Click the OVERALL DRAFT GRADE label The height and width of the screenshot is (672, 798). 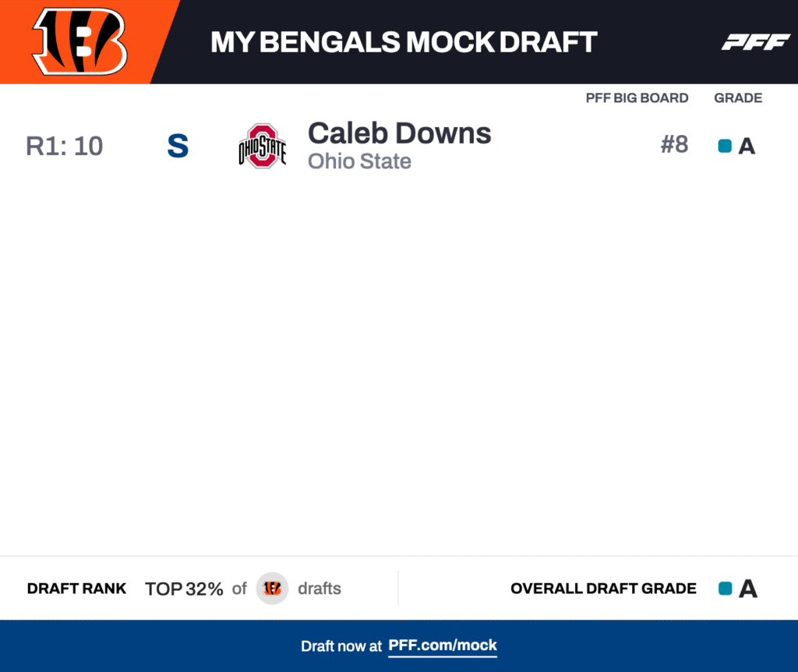(603, 589)
